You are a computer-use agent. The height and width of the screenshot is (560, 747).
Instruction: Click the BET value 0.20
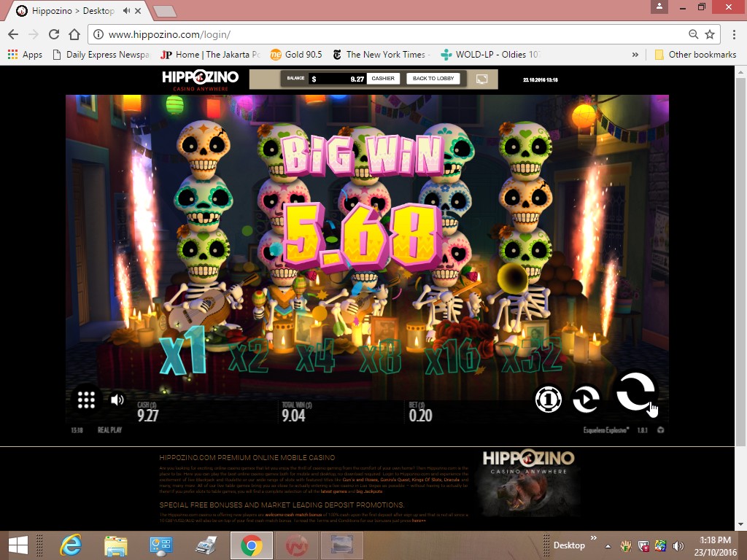[x=420, y=415]
